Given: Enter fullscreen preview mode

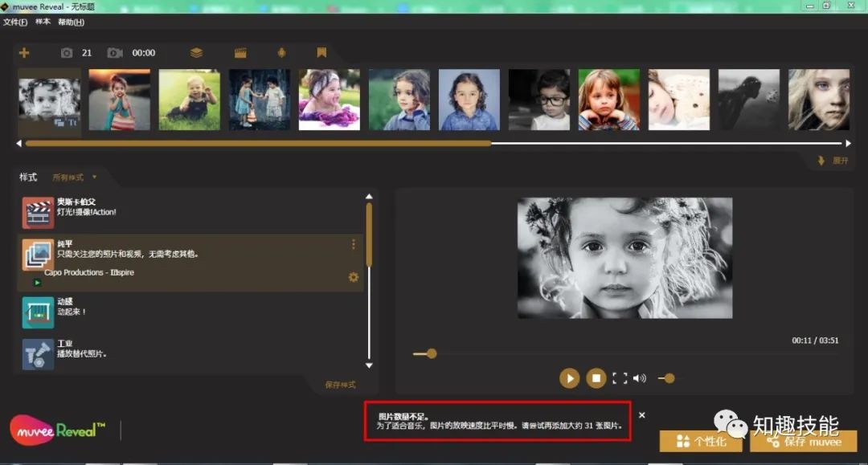Looking at the screenshot, I should pyautogui.click(x=620, y=378).
